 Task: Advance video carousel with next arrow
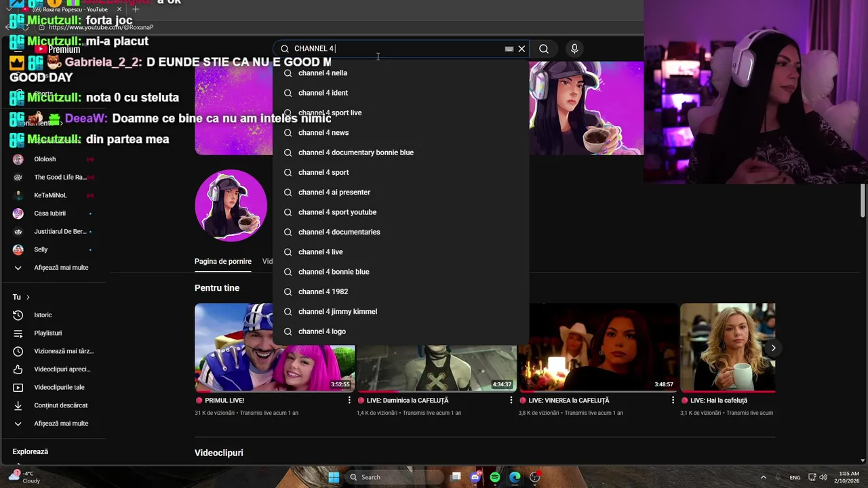click(x=773, y=348)
